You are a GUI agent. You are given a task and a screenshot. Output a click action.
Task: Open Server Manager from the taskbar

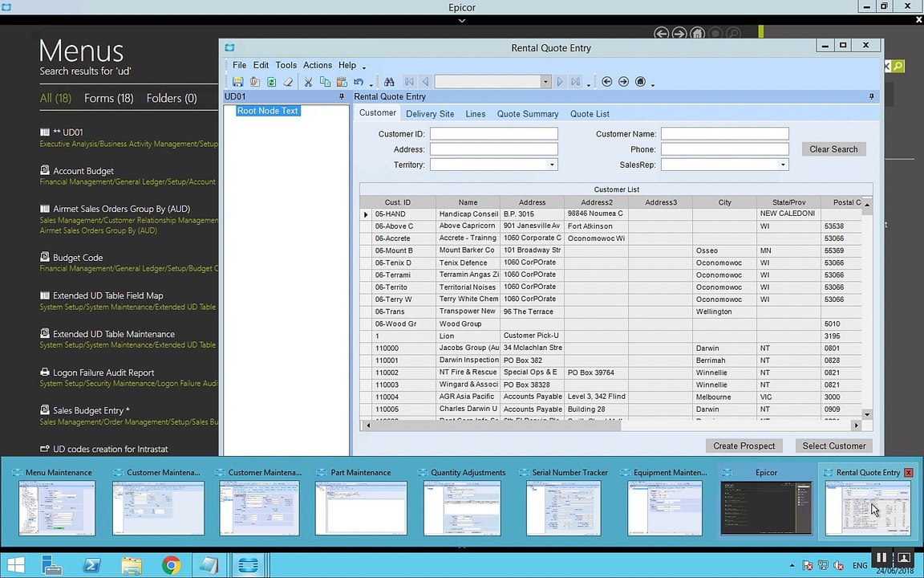pos(52,566)
